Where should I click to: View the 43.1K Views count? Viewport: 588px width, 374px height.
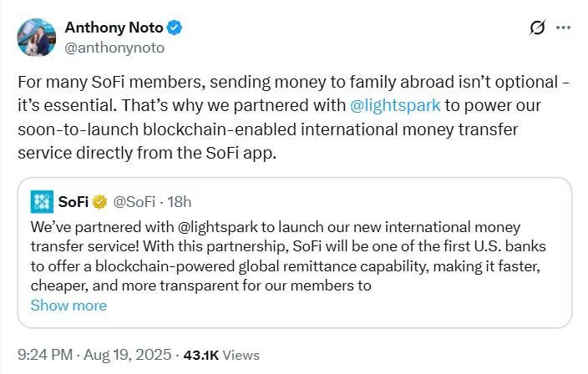[221, 356]
